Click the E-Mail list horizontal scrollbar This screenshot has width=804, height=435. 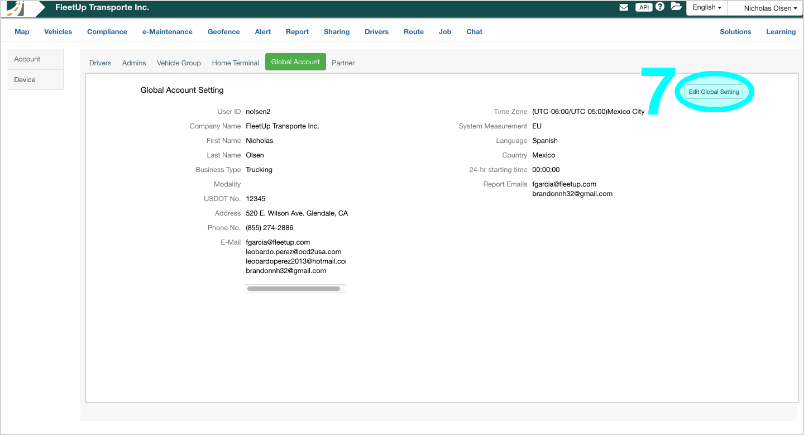pos(293,289)
